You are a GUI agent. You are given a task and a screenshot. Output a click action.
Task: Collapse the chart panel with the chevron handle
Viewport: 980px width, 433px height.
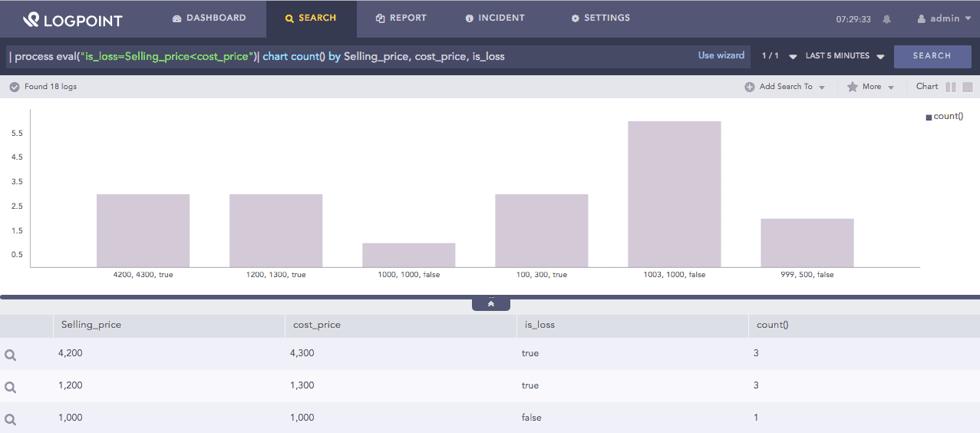tap(491, 304)
